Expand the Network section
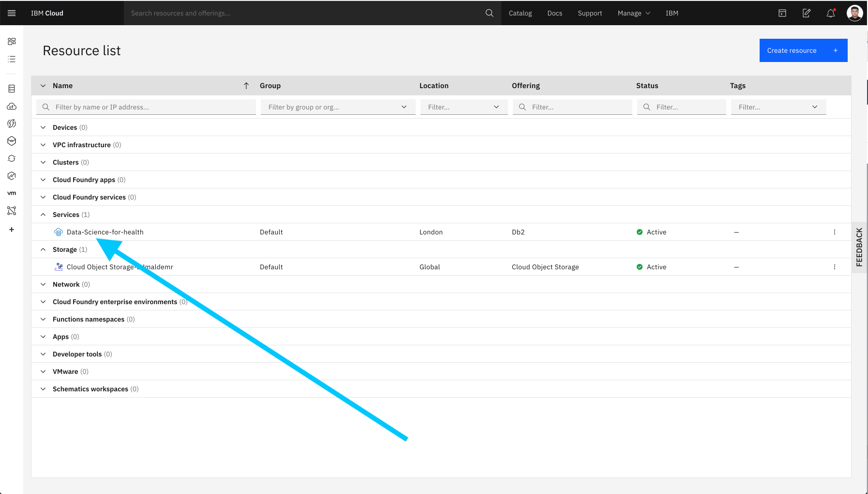The image size is (868, 494). 43,284
